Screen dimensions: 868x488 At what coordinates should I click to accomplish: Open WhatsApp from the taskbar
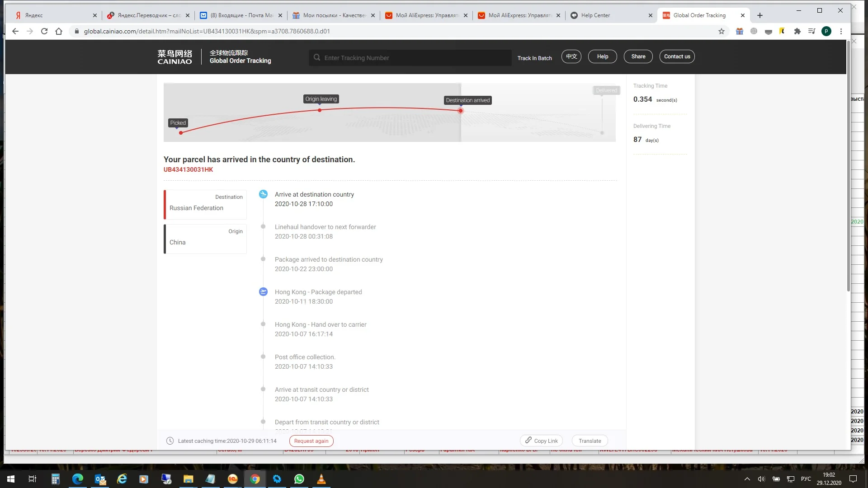(x=299, y=479)
